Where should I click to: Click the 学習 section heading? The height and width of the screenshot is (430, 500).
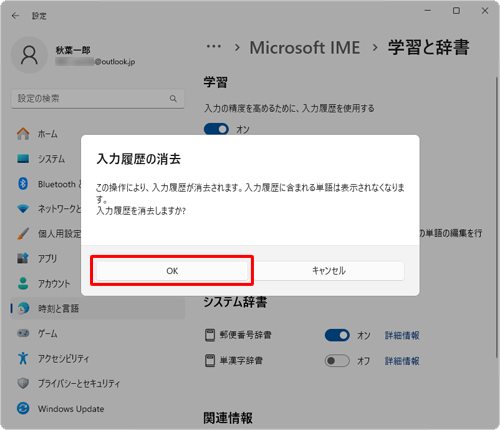[216, 82]
